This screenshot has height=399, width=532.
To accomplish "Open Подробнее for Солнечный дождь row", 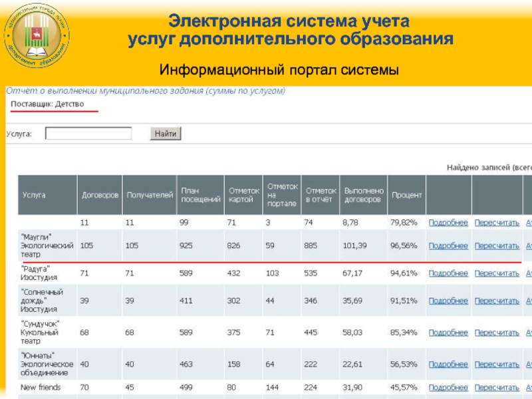I will coord(448,301).
